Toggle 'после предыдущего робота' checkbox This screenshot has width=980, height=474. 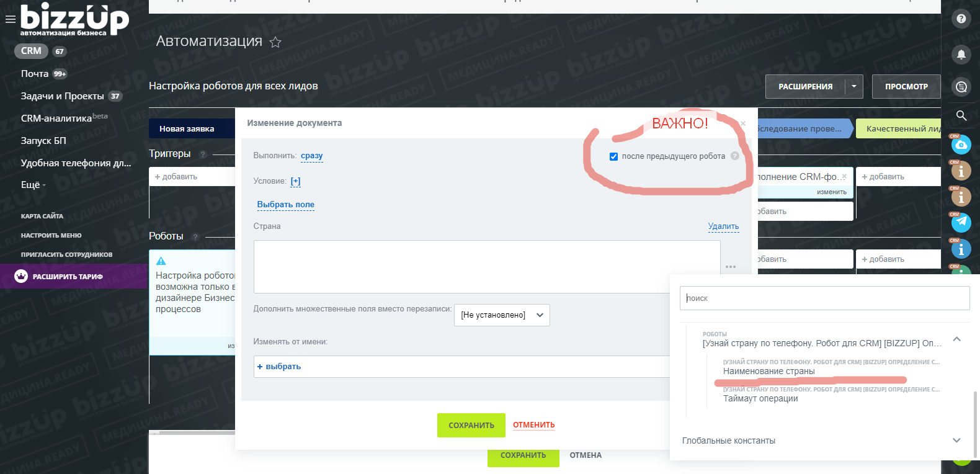(x=613, y=156)
